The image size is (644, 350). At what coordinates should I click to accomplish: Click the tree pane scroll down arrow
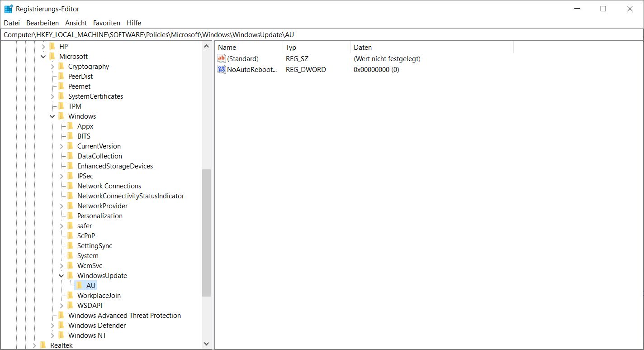pyautogui.click(x=207, y=345)
